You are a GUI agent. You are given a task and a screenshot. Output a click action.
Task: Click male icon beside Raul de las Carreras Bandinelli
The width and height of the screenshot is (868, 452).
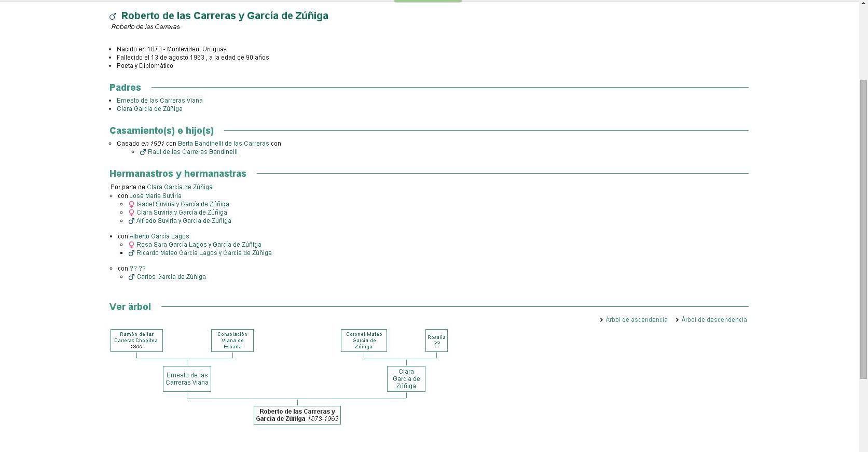click(x=143, y=152)
